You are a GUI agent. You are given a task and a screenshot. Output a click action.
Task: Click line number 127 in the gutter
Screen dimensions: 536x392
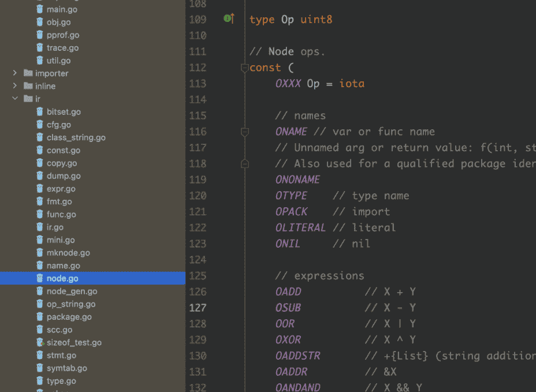(x=198, y=308)
